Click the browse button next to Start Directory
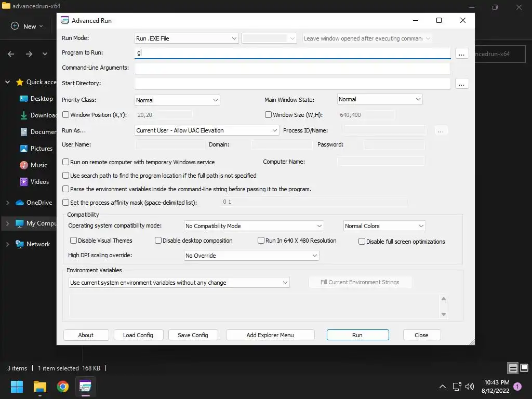 (461, 84)
